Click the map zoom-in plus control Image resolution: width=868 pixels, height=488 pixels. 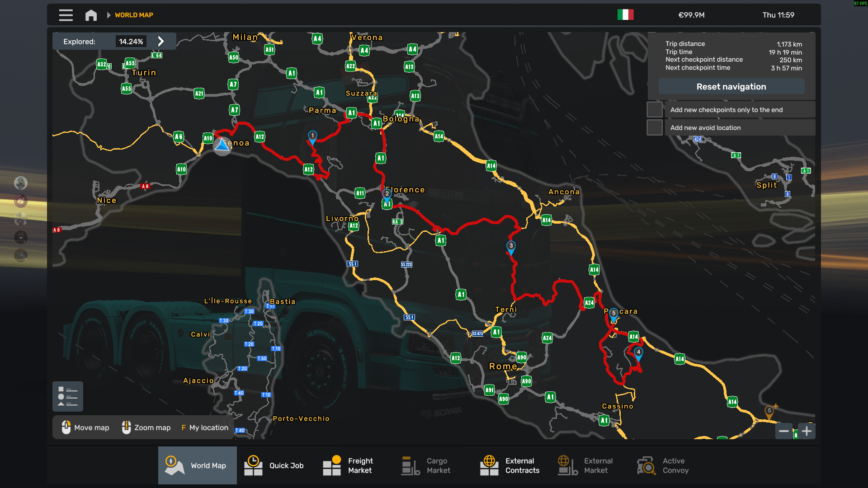coord(807,431)
